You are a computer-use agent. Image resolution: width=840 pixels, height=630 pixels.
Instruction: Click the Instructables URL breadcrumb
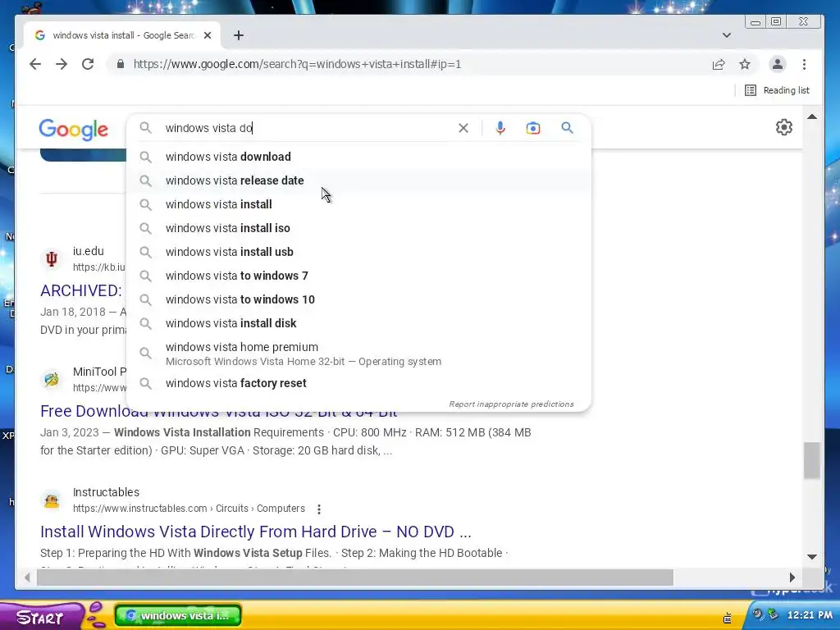(189, 509)
